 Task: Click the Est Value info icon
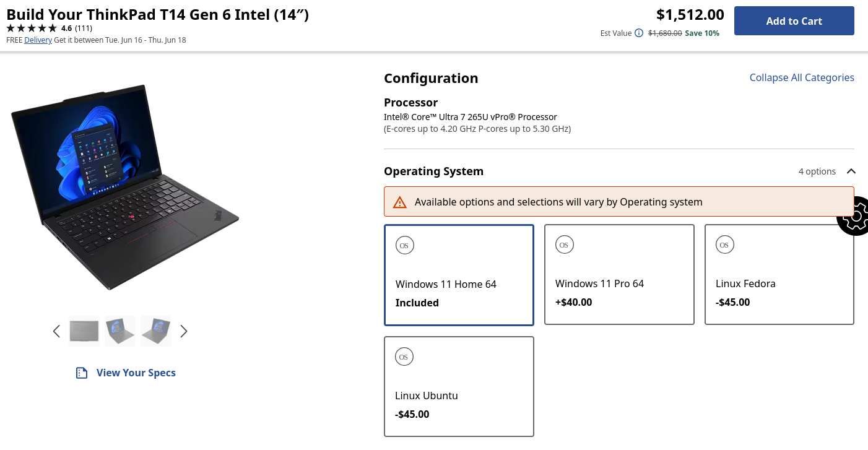(639, 33)
